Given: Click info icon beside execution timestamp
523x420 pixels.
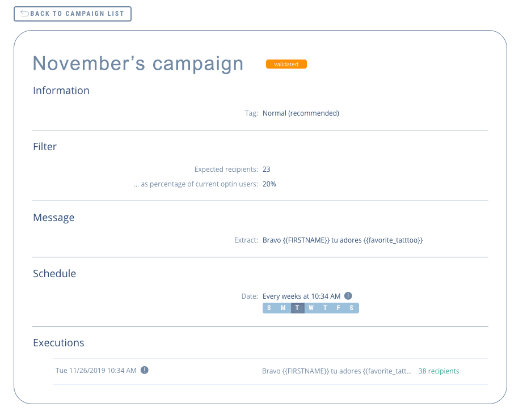Looking at the screenshot, I should pyautogui.click(x=145, y=371).
